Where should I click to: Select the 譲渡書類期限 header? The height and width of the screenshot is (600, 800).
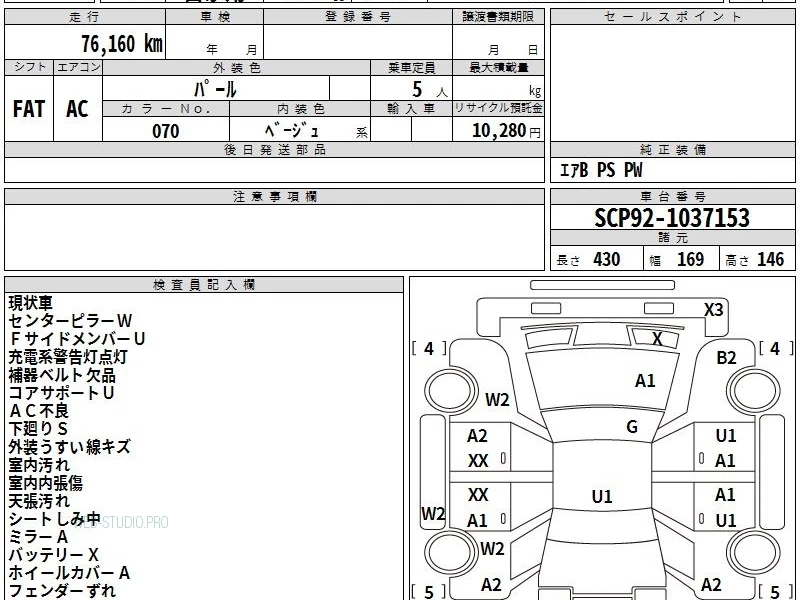point(498,17)
